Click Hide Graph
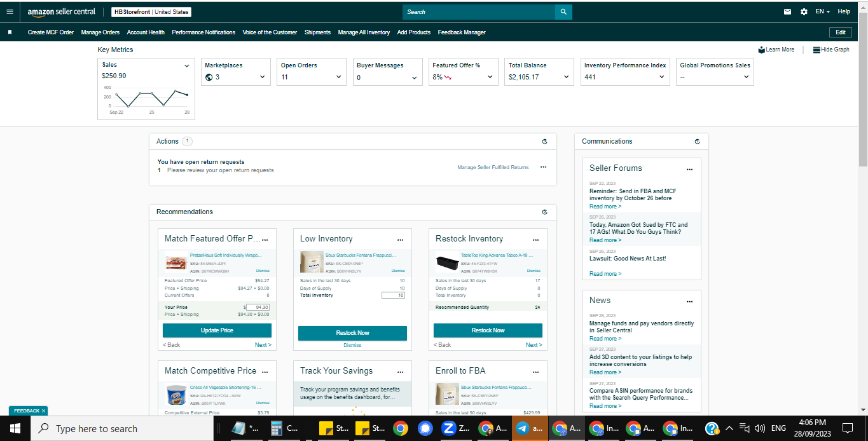The height and width of the screenshot is (441, 868). [831, 50]
